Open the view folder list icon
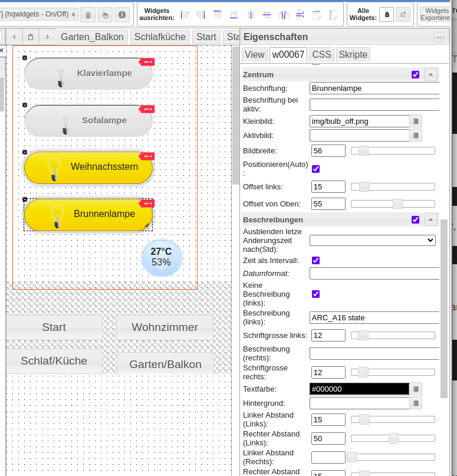The image size is (457, 476). 31,37
